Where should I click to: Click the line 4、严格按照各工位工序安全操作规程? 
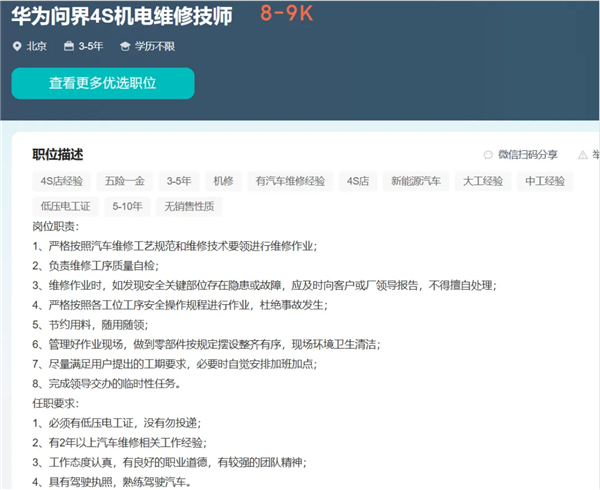coord(180,305)
